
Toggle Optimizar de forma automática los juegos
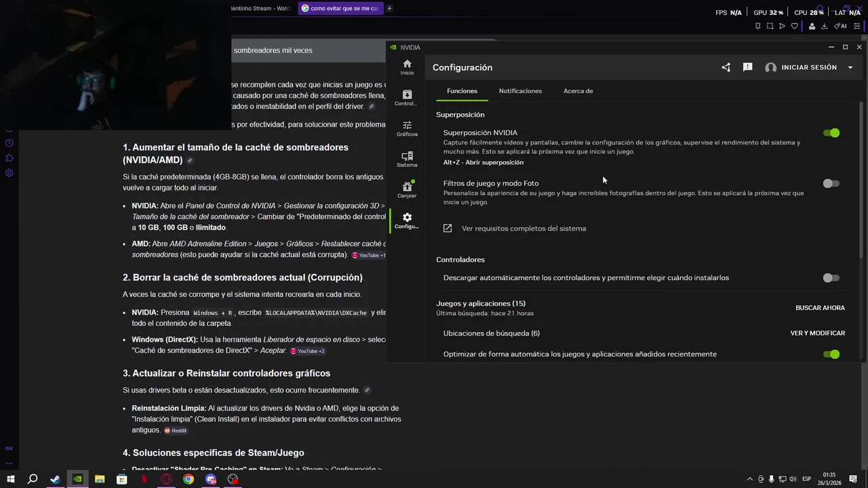(x=831, y=354)
